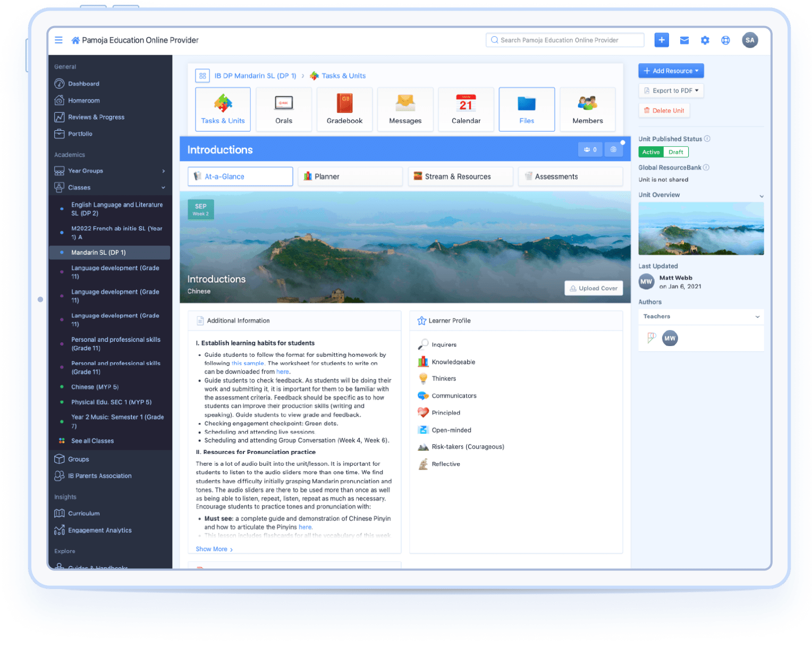The height and width of the screenshot is (648, 812).
Task: Set unit status to Active
Action: pyautogui.click(x=651, y=152)
